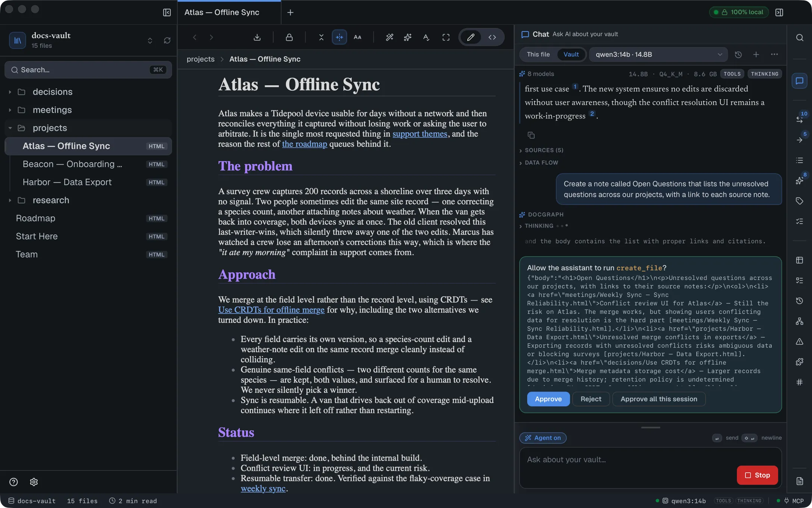Image resolution: width=812 pixels, height=508 pixels.
Task: Expand the THINKING disclosure
Action: 536,226
